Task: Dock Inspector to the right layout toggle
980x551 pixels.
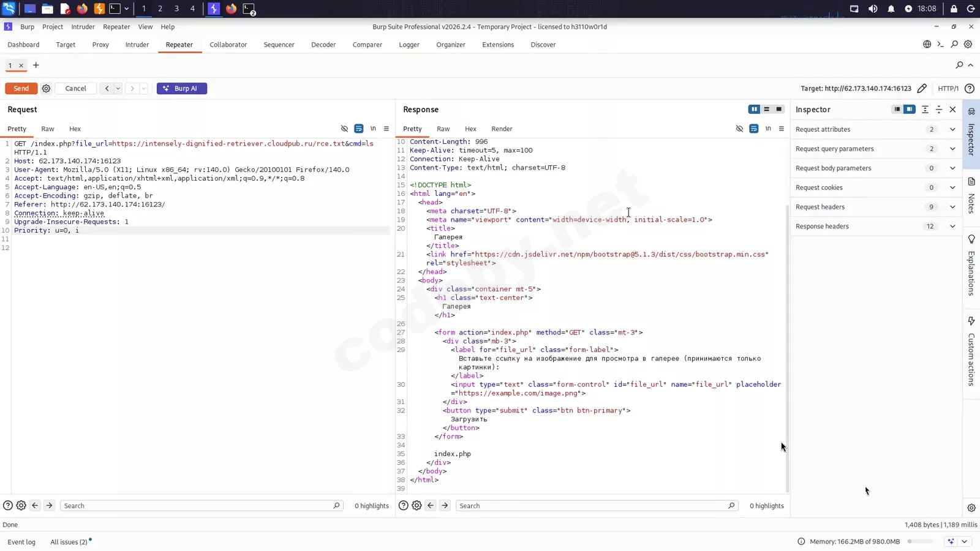Action: pos(910,109)
